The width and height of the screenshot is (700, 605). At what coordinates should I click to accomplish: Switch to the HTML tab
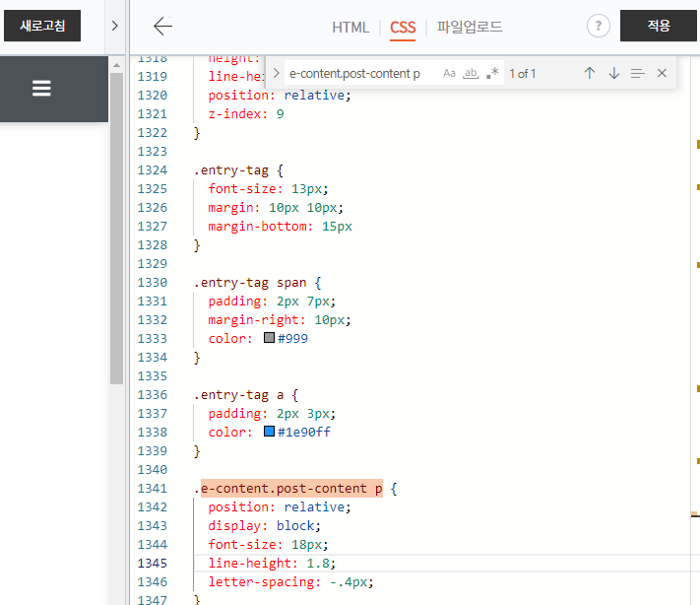350,28
